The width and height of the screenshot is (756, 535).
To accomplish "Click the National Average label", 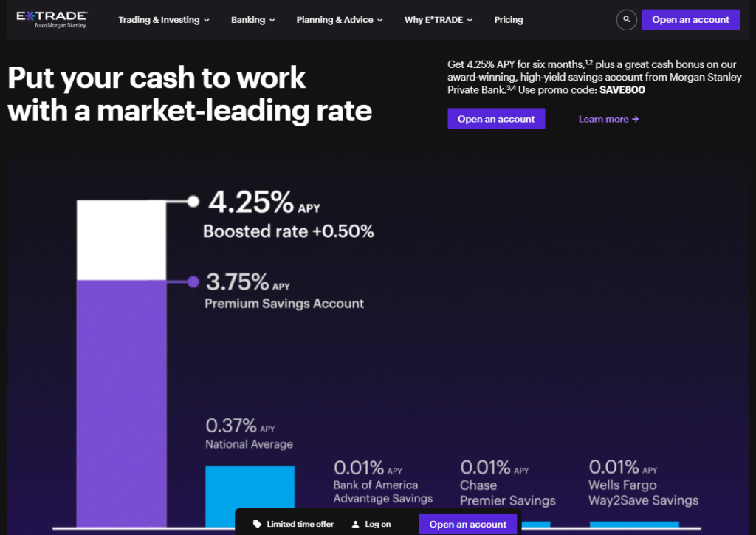I will coord(249,444).
